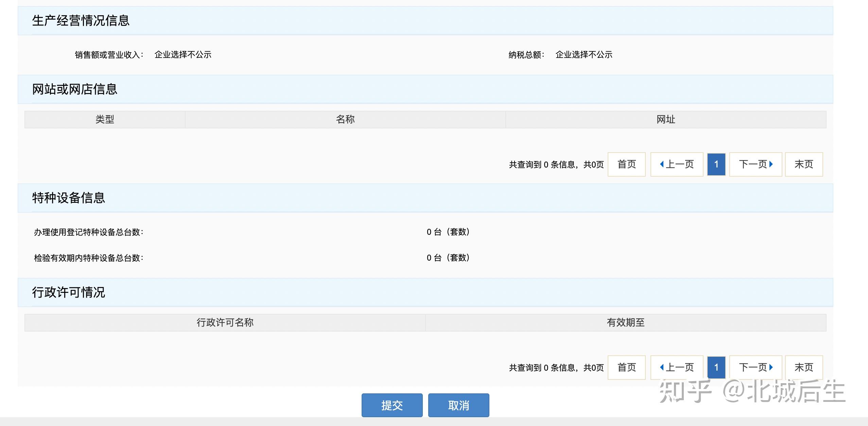Click 下一页 in administrative license pagination
Screen dimensions: 868x426
pos(756,367)
